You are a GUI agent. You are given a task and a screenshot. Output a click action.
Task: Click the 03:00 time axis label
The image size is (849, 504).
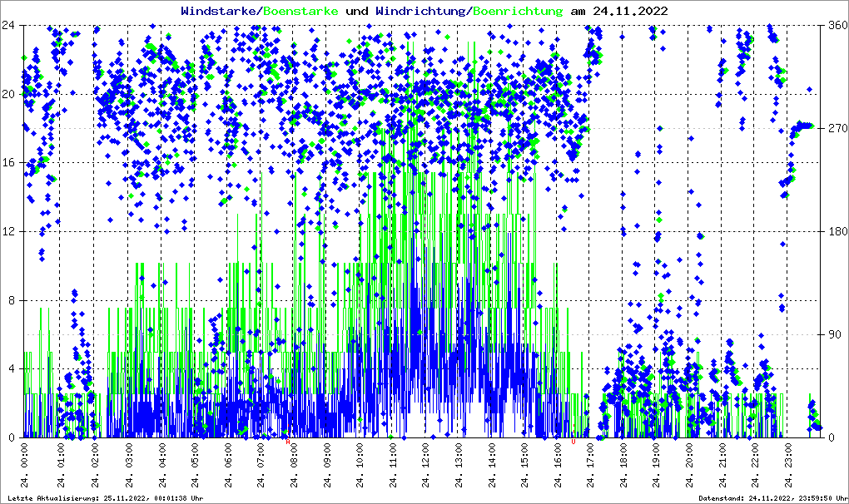point(129,465)
